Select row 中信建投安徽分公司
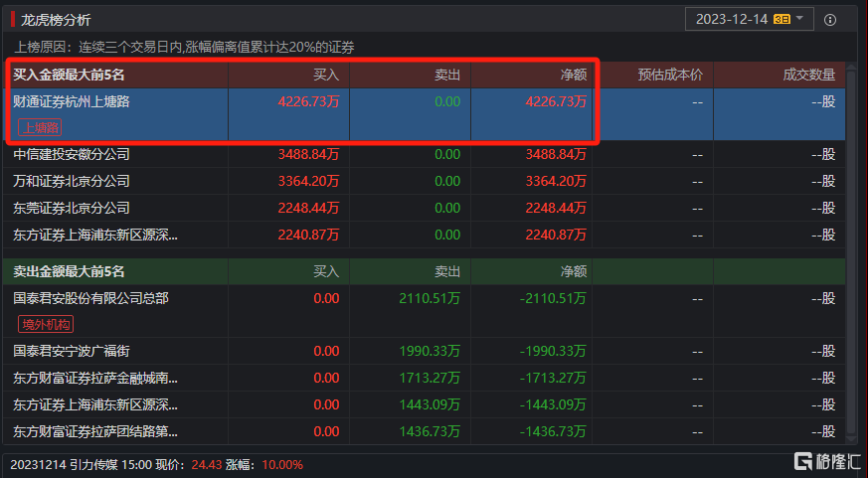Image resolution: width=868 pixels, height=478 pixels. coord(424,154)
